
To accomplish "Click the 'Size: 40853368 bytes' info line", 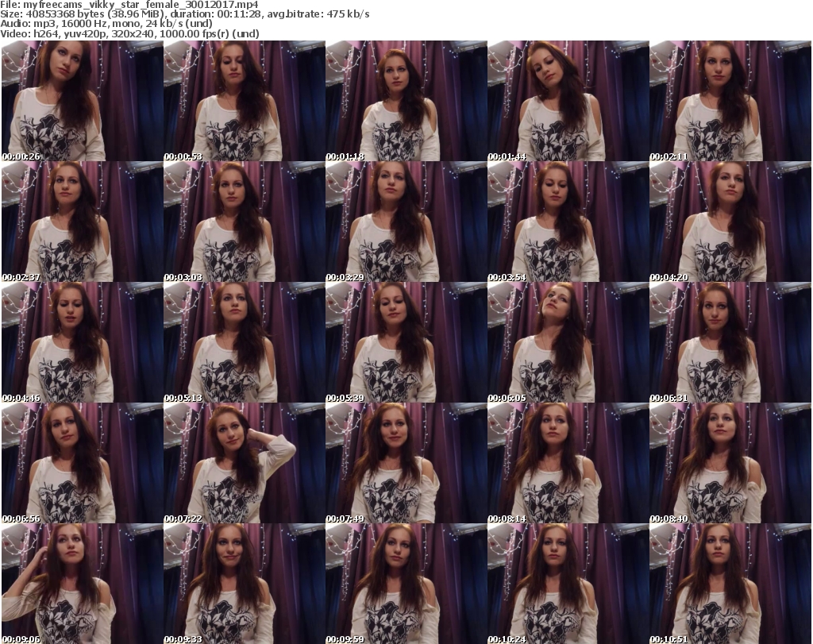I will [184, 14].
